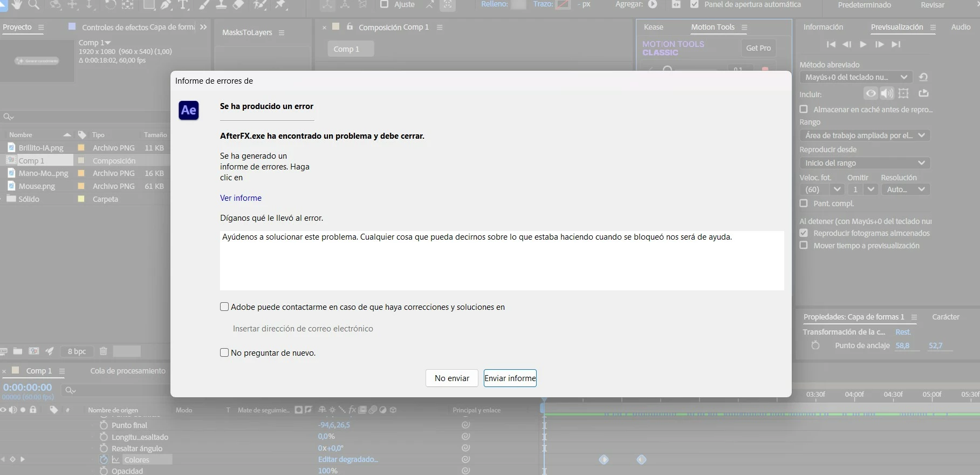Select the Pen tool
The height and width of the screenshot is (475, 980).
[x=166, y=4]
